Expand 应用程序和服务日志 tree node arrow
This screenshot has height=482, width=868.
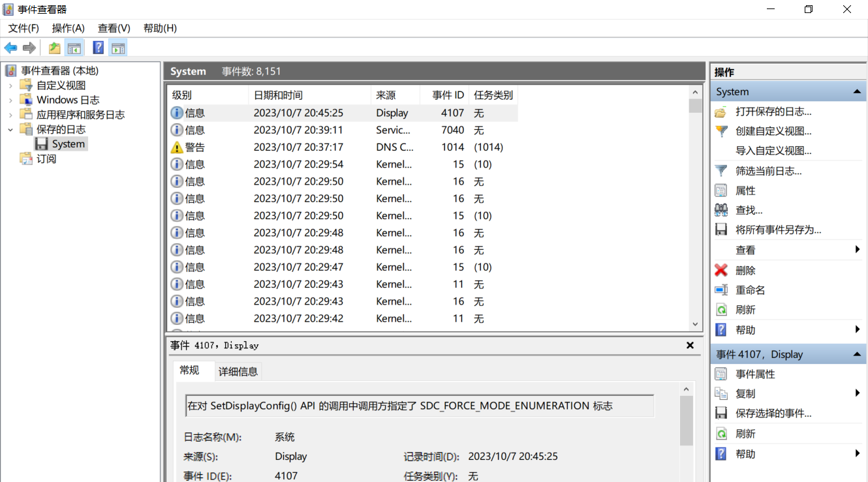click(10, 115)
